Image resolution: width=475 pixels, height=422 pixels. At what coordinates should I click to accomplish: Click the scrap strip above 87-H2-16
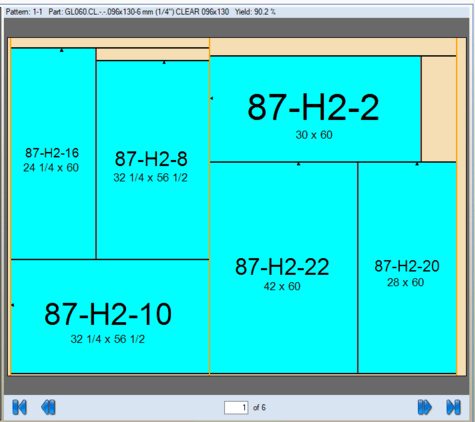pos(110,43)
